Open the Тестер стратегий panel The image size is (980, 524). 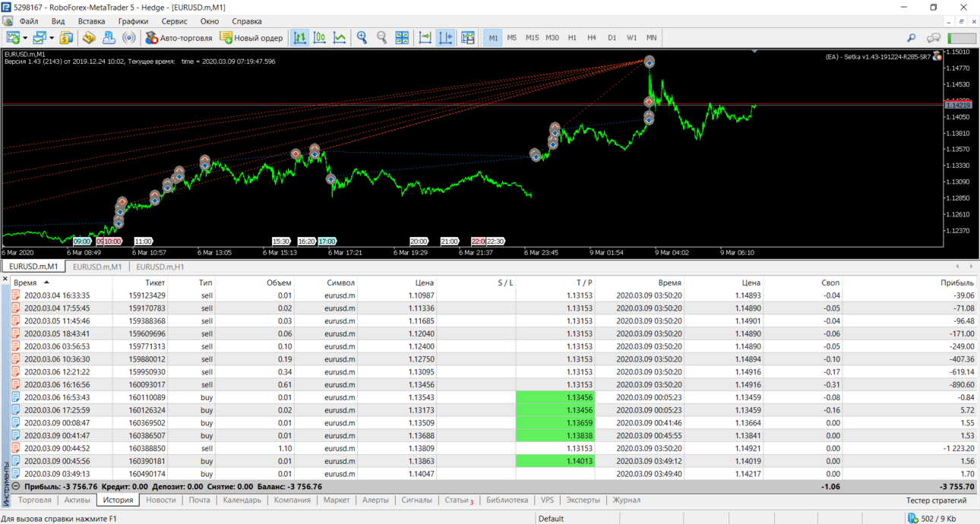coord(936,500)
